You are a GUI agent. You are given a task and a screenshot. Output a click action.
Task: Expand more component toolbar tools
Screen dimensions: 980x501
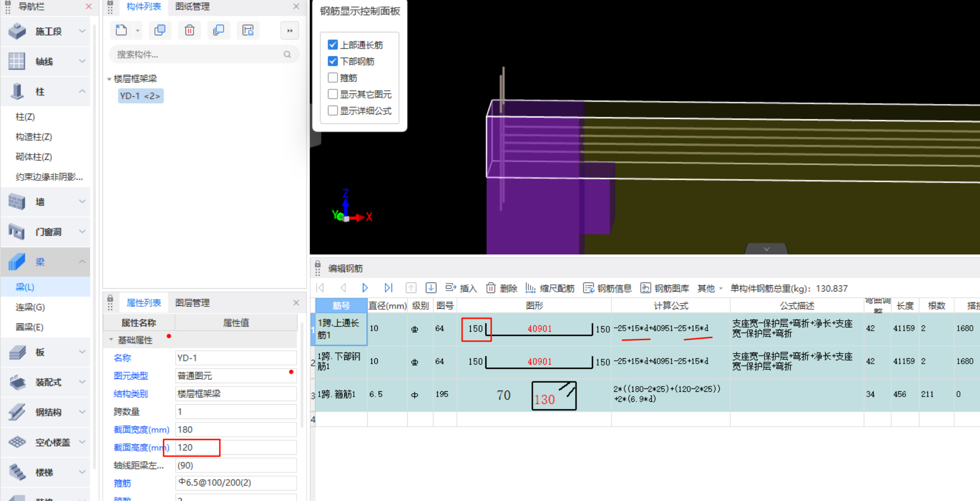289,31
